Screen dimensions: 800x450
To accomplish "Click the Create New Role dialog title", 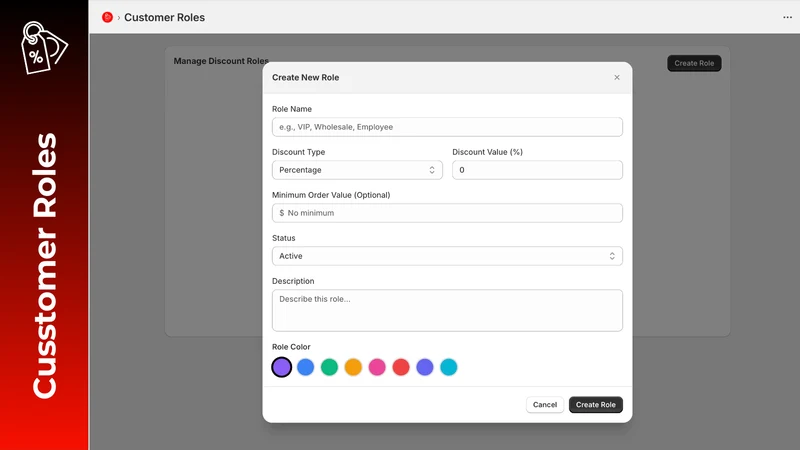I will tap(305, 78).
